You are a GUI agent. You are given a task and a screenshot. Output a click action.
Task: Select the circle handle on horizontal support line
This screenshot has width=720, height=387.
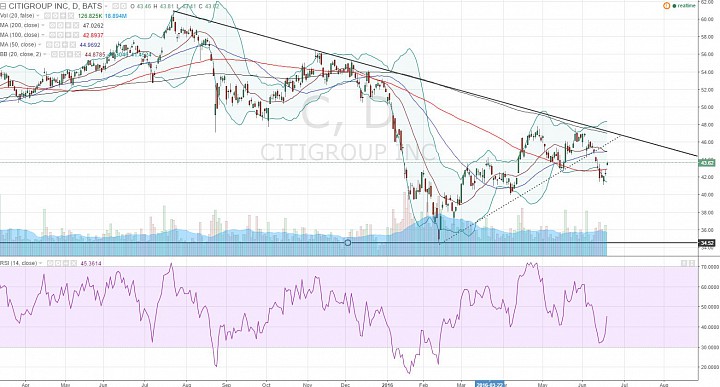pos(348,242)
